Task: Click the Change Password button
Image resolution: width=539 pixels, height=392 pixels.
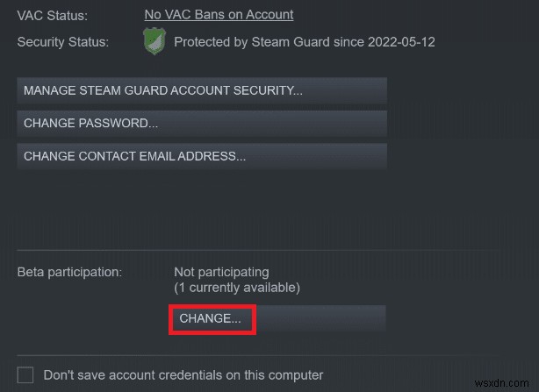Action: pos(201,124)
